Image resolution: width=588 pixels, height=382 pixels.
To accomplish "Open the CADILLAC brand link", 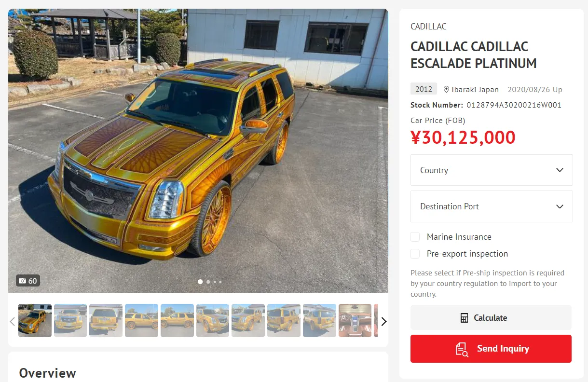I will click(x=428, y=27).
